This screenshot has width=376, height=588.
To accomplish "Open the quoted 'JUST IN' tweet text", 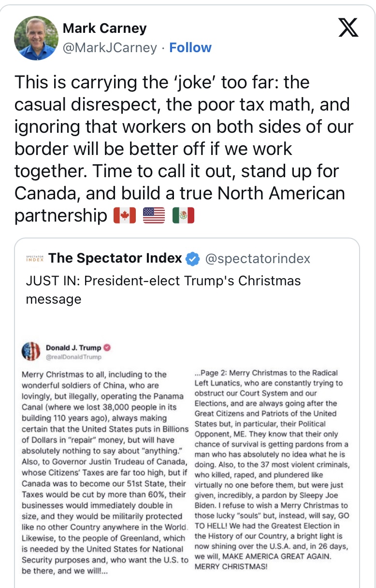I will coord(163,290).
